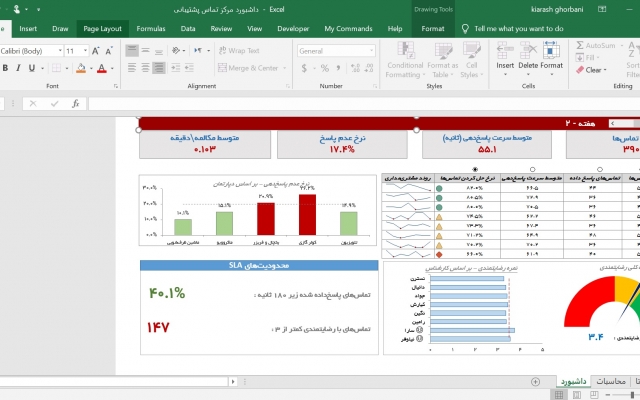Toggle Wrap Text
Image resolution: width=640 pixels, height=400 pixels.
239,51
